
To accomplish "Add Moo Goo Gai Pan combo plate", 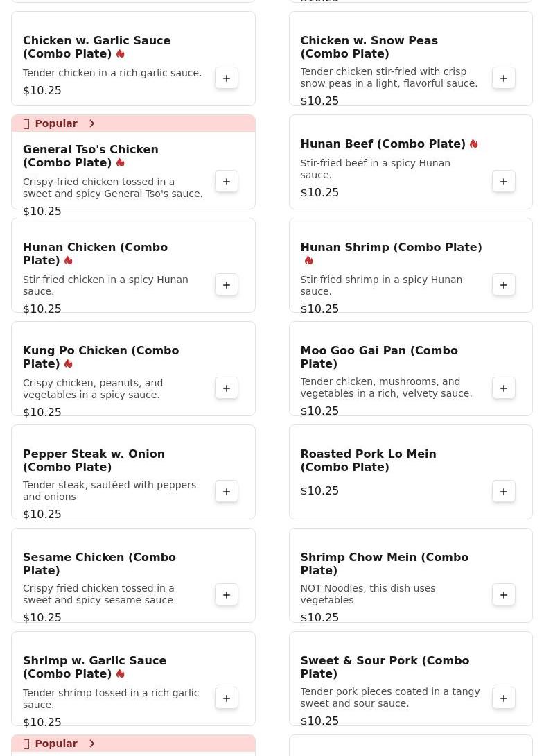I will tap(504, 388).
